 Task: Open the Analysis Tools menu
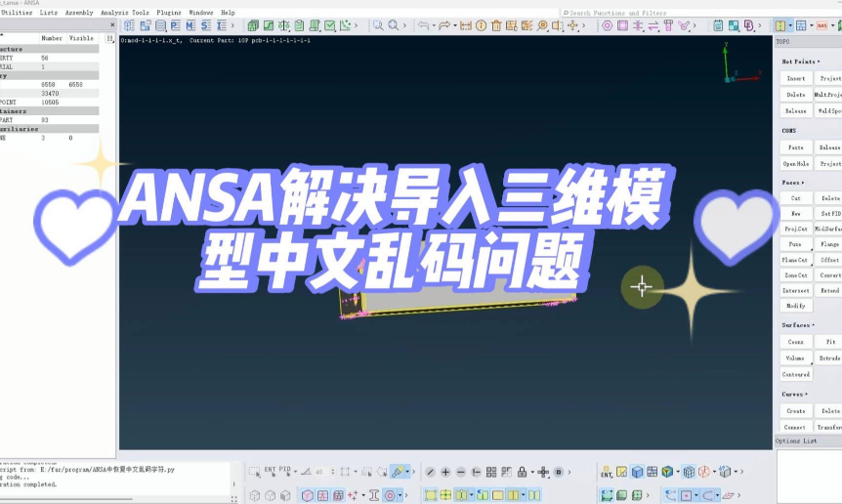pyautogui.click(x=125, y=13)
